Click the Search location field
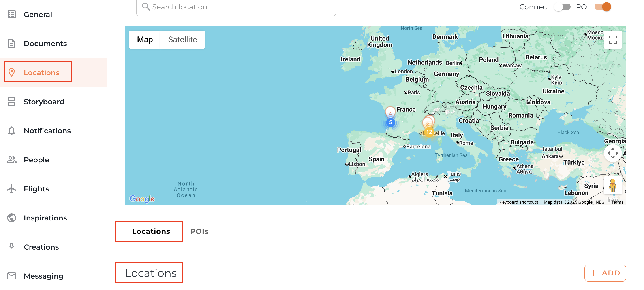This screenshot has width=644, height=290. [x=236, y=7]
